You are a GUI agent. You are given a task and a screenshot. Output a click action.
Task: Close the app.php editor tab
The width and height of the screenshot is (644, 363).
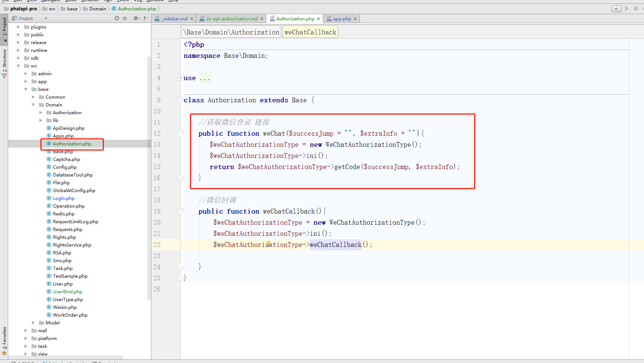click(355, 19)
